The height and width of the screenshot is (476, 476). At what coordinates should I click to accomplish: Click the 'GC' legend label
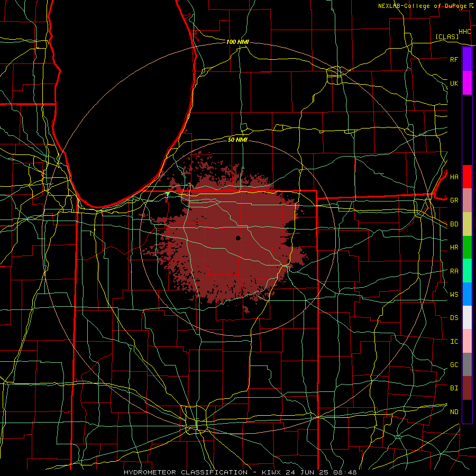coord(454,364)
